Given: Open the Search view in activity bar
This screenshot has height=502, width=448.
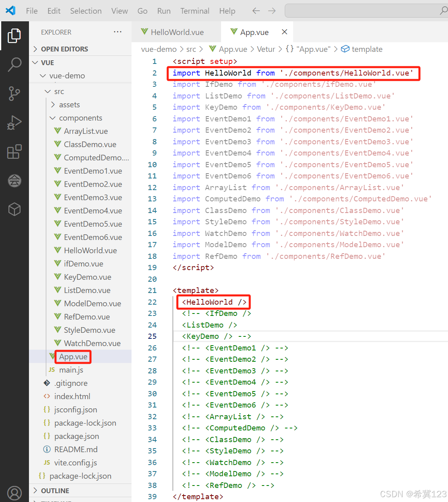Looking at the screenshot, I should [14, 64].
